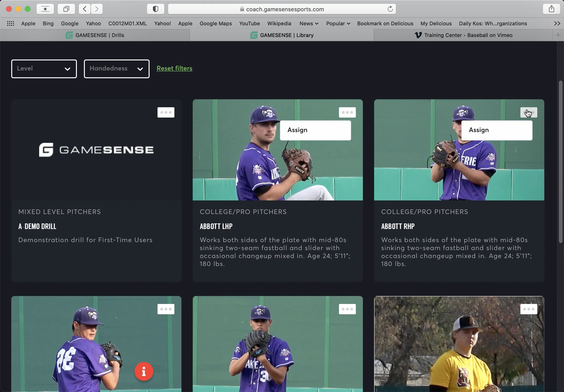The width and height of the screenshot is (564, 392).
Task: Choose Assign on Abbott LHP card
Action: (x=315, y=130)
